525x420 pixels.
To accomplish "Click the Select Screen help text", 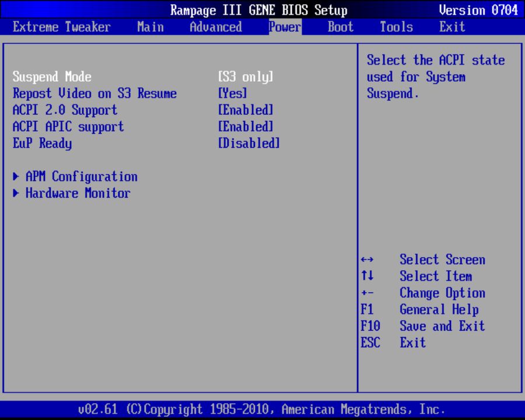I will coord(442,260).
